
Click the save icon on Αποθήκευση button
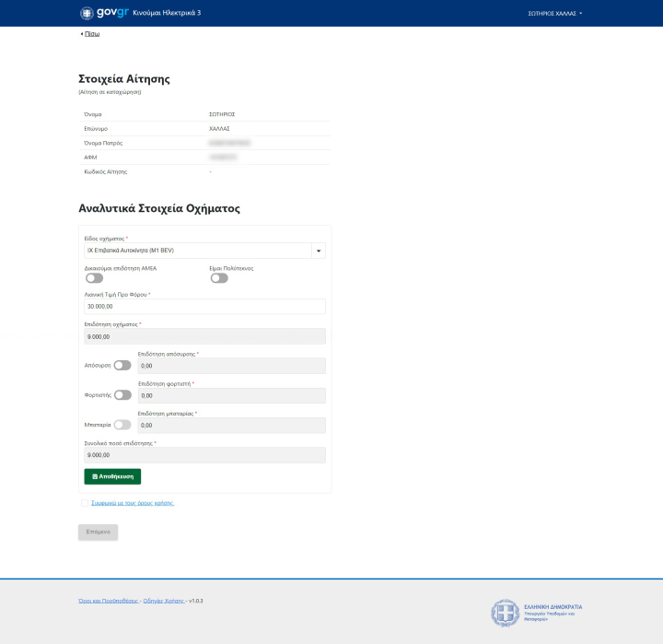click(x=95, y=476)
